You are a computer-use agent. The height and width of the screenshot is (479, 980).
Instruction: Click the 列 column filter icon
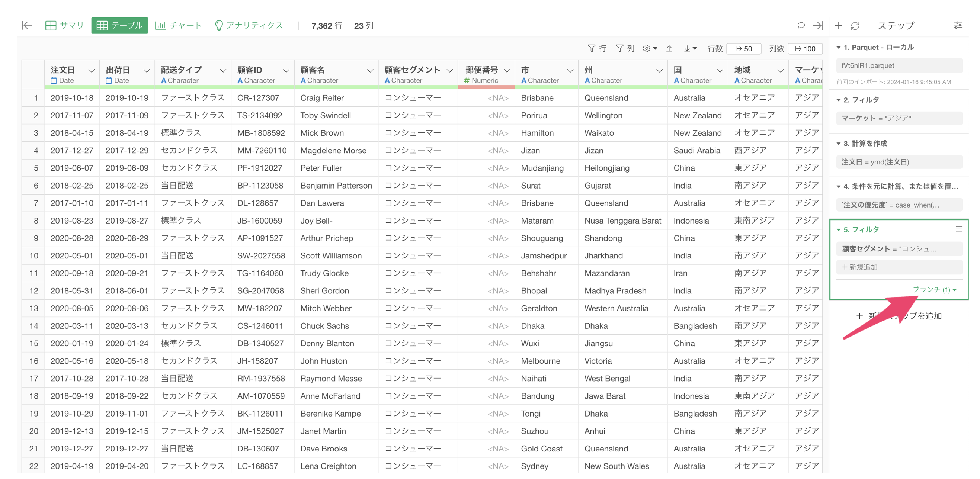625,49
